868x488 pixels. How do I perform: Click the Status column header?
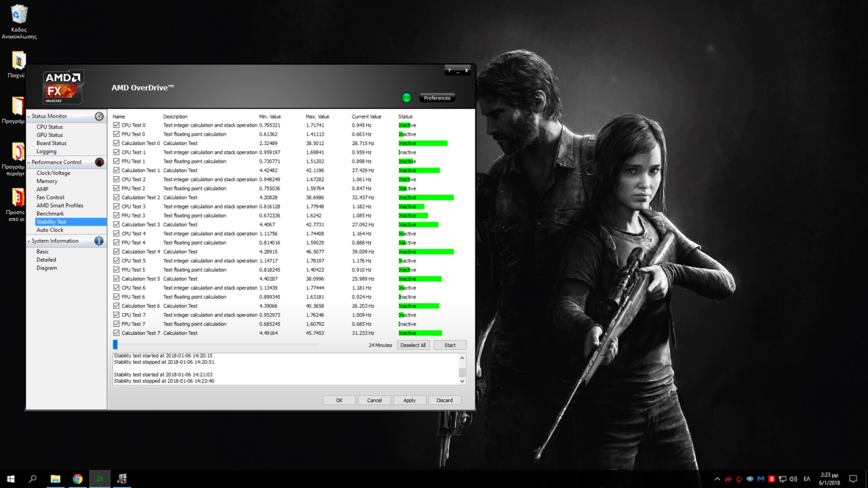[406, 117]
